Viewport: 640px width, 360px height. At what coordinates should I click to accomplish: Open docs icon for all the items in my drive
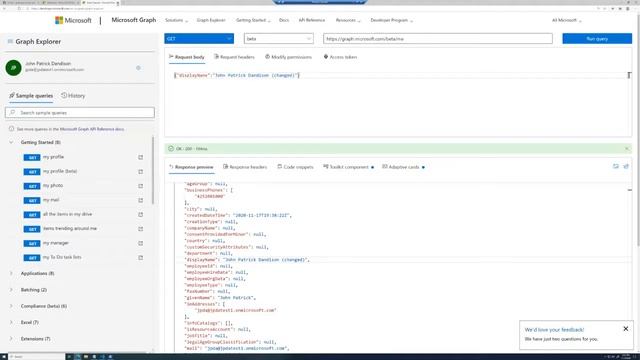point(140,214)
